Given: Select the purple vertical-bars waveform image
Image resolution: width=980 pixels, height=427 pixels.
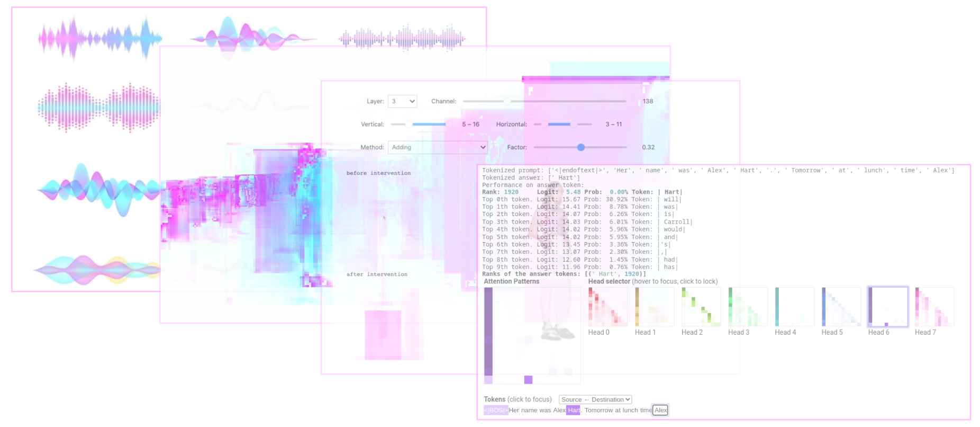Looking at the screenshot, I should tap(402, 38).
